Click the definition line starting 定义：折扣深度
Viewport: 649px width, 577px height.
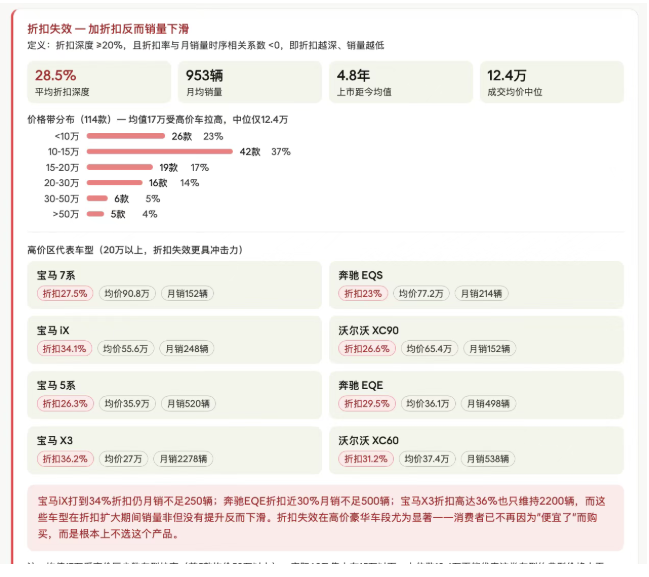coord(206,45)
